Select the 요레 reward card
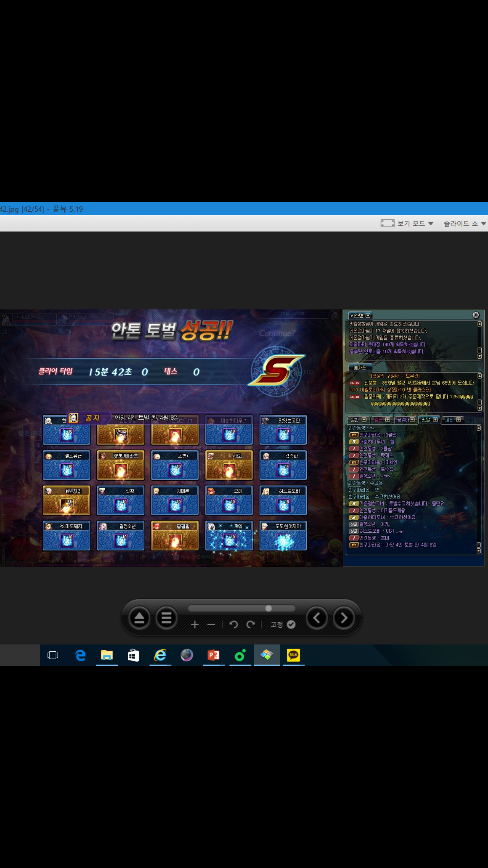Screen dimensions: 488x868 click(x=229, y=500)
